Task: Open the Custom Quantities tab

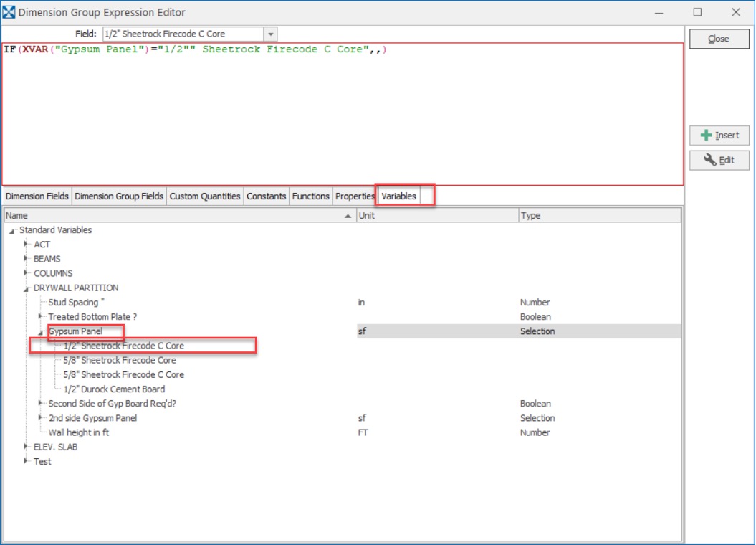Action: coord(204,196)
